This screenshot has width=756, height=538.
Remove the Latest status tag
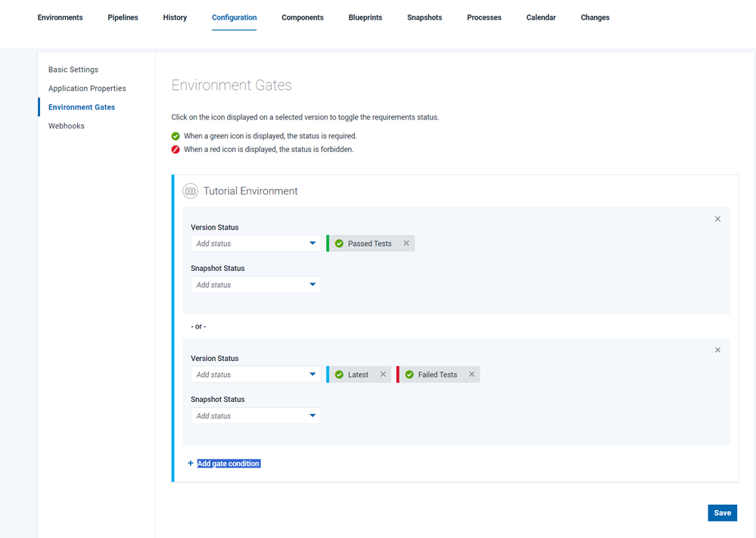[383, 374]
